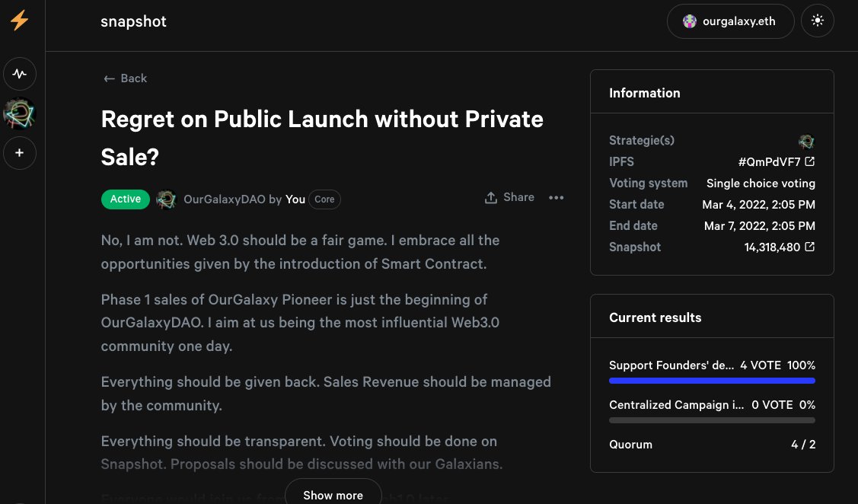Click the ourgalaxy.eth avatar icon
Screen dimensions: 858x504
[x=690, y=21]
